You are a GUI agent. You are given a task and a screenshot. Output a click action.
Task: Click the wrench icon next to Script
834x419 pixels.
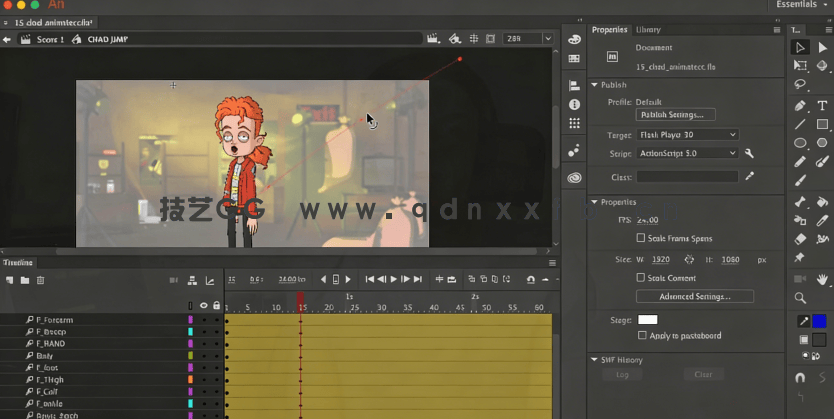[749, 153]
